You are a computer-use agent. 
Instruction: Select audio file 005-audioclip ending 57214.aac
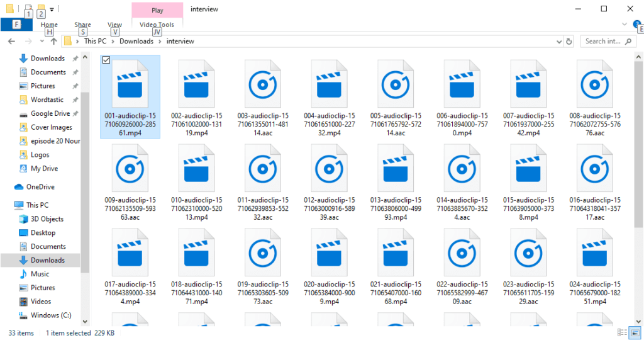pyautogui.click(x=396, y=98)
